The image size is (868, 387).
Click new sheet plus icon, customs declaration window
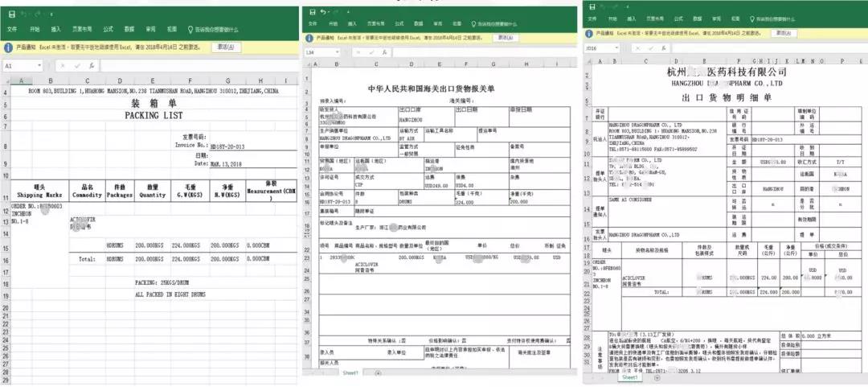(x=378, y=373)
